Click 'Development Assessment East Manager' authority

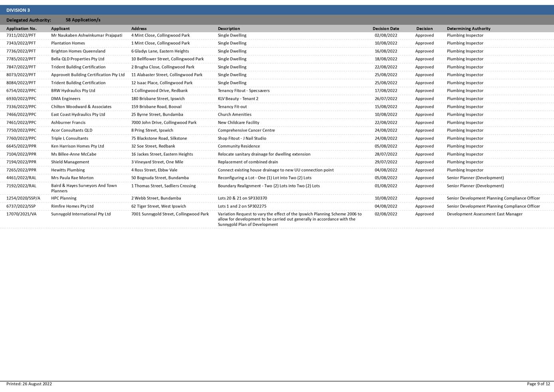(485, 214)
